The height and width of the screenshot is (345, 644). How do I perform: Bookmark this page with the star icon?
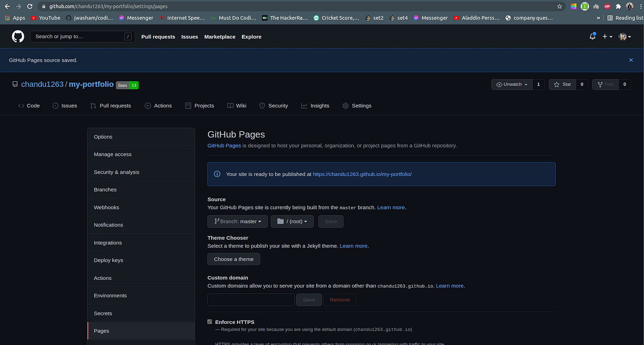point(559,6)
